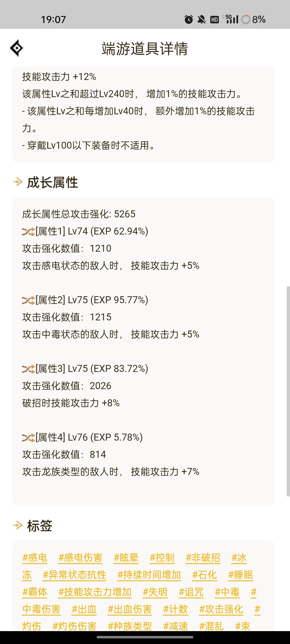
Task: Tap the arrow icon next to 成长属性
Action: pos(18,182)
